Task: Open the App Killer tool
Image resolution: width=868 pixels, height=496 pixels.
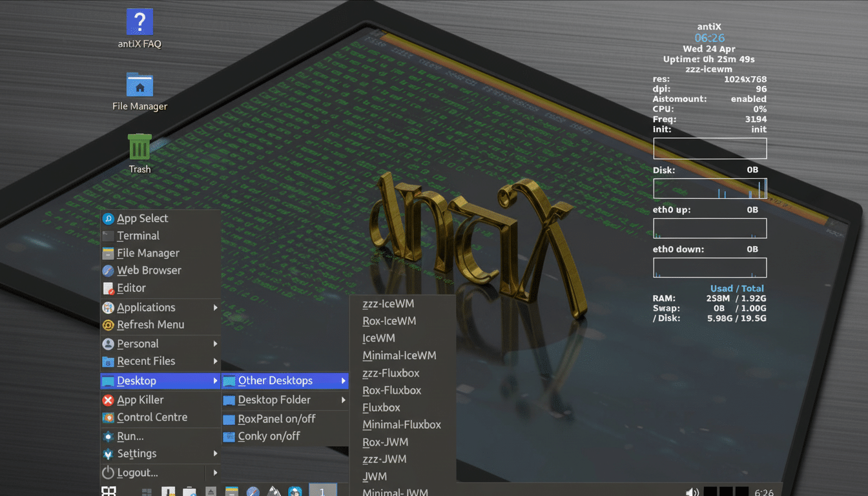Action: coord(139,399)
